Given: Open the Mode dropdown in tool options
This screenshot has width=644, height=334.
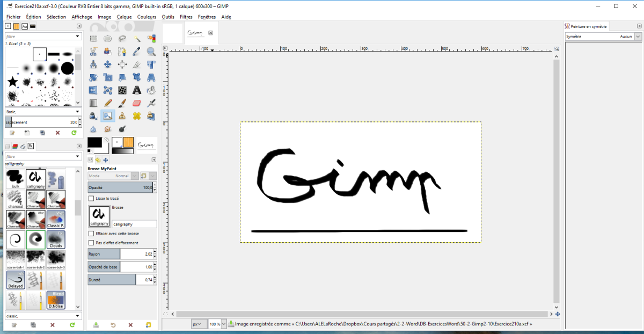Looking at the screenshot, I should pos(113,176).
